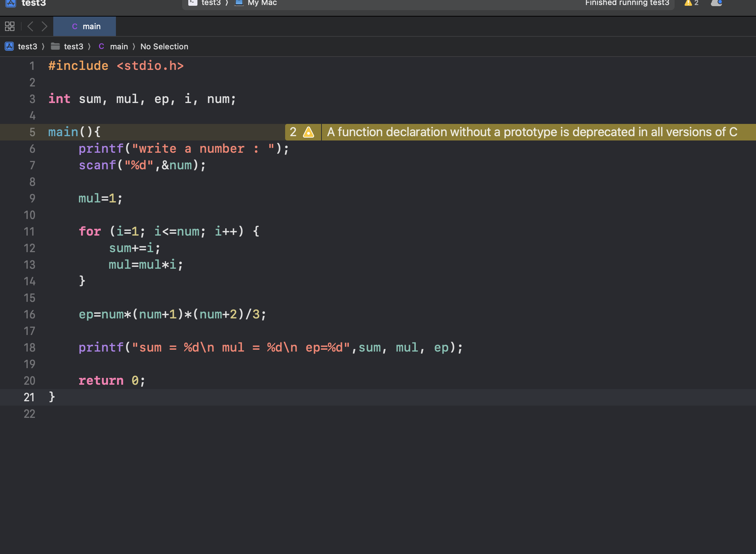
Task: Click the cloud status icon in toolbar
Action: (x=716, y=3)
